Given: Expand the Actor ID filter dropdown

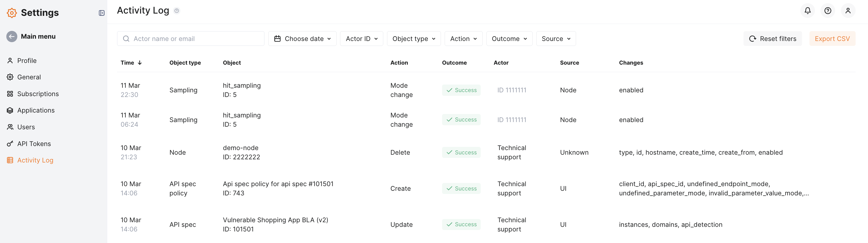Looking at the screenshot, I should 361,39.
